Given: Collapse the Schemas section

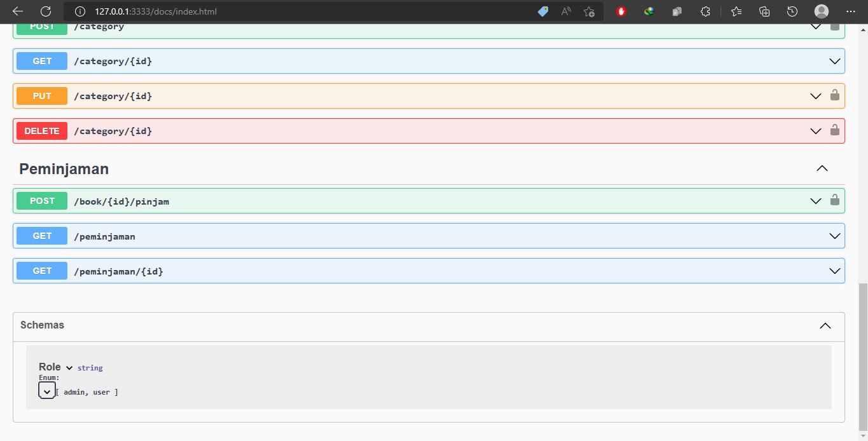Looking at the screenshot, I should pos(825,325).
